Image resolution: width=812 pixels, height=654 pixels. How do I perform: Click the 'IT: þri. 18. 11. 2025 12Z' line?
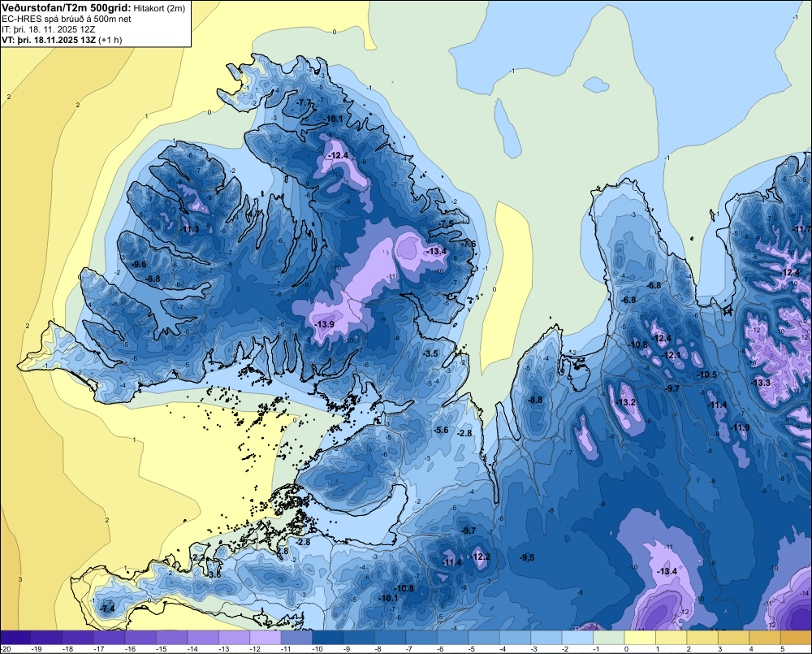pos(48,29)
